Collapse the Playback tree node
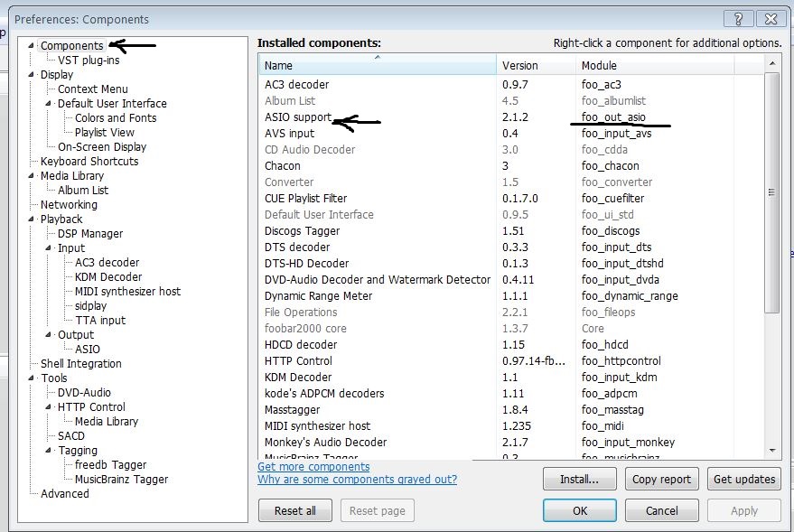Viewport: 794px width, 532px height. [31, 219]
